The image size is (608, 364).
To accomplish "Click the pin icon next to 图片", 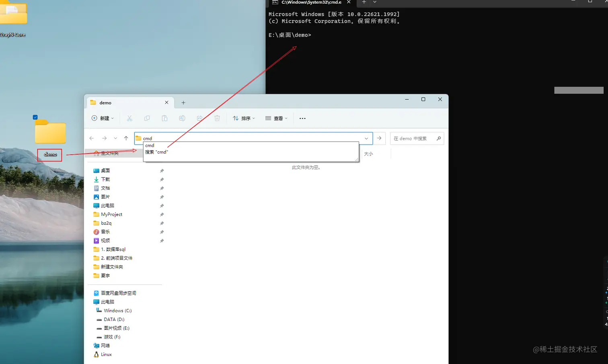I will 162,197.
